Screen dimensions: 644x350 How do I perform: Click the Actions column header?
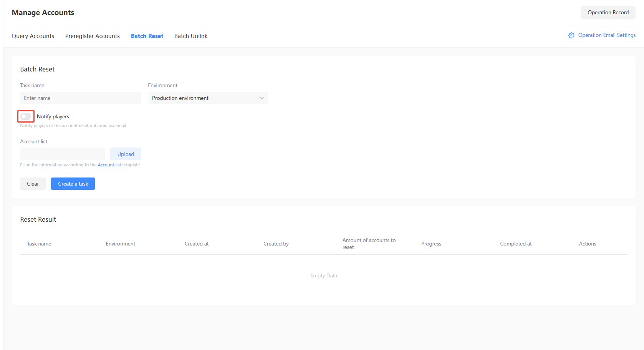point(588,244)
